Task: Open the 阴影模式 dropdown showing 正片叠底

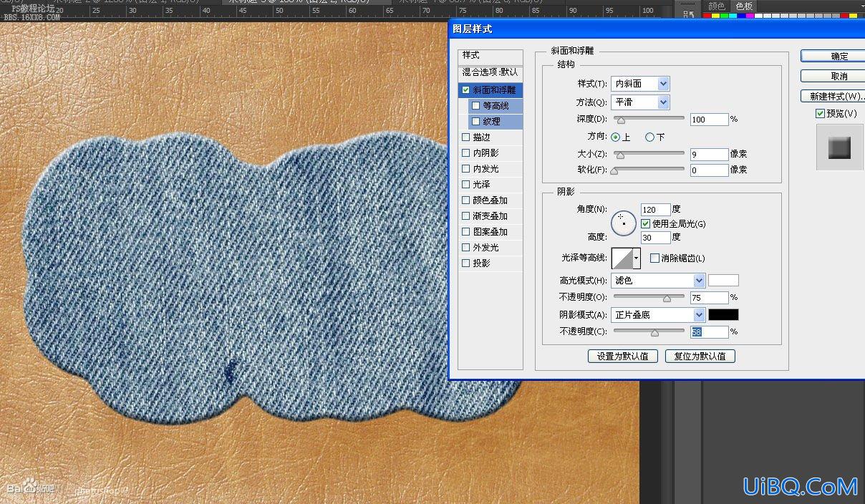Action: 658,315
